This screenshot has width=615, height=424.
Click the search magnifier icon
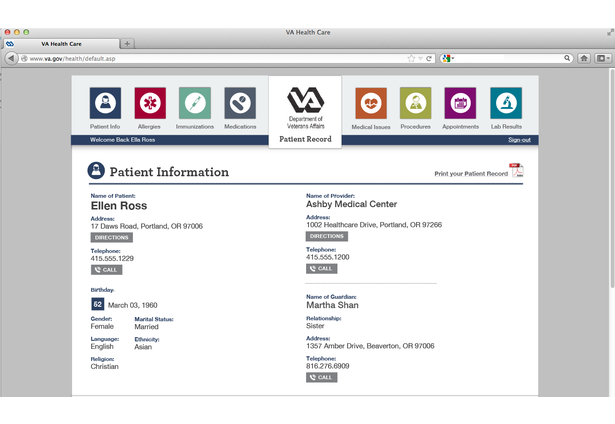(567, 58)
